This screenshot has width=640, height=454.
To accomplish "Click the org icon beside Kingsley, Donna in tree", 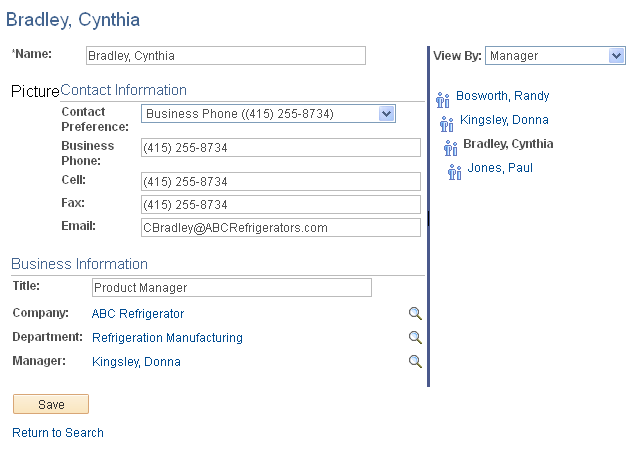I will pos(447,123).
